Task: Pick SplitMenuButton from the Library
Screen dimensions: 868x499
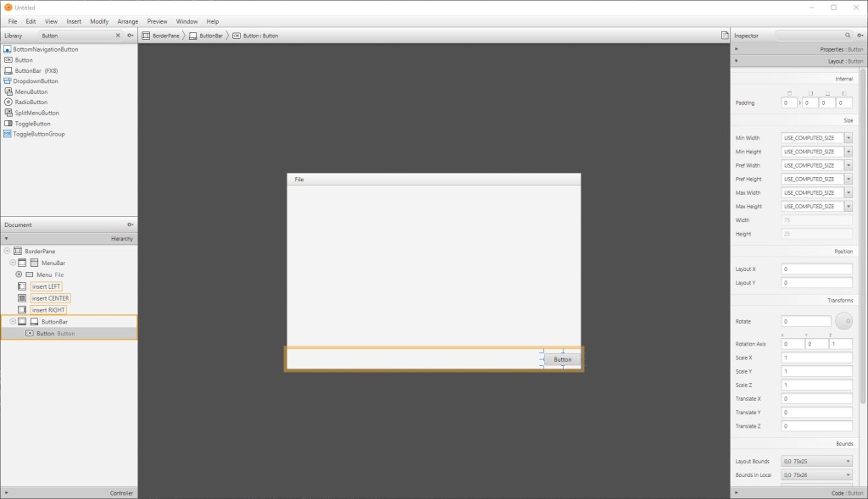Action: [x=36, y=113]
